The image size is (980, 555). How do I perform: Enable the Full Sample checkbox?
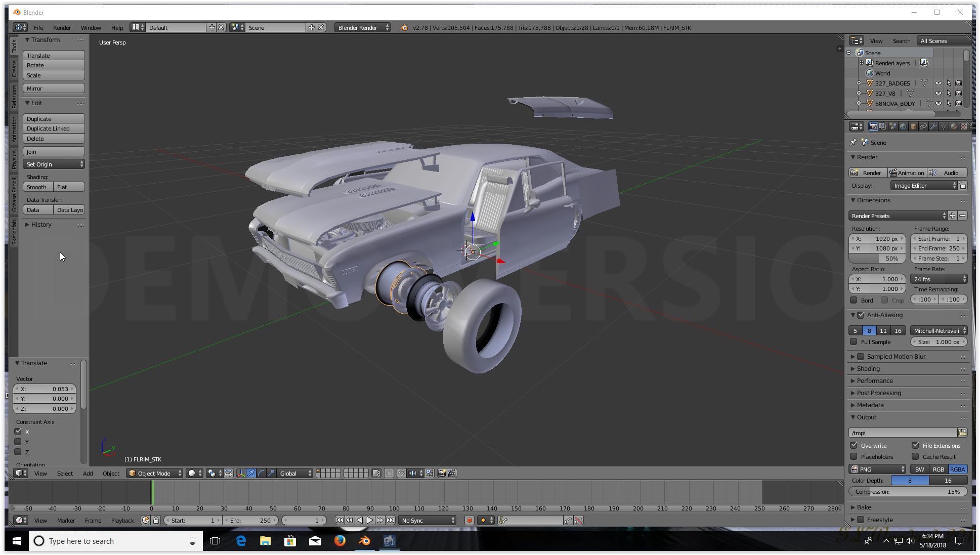(x=854, y=342)
